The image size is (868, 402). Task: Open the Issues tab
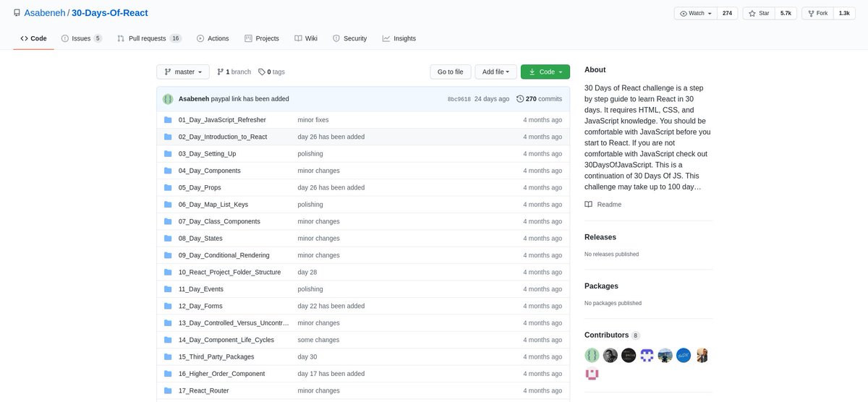(x=81, y=38)
